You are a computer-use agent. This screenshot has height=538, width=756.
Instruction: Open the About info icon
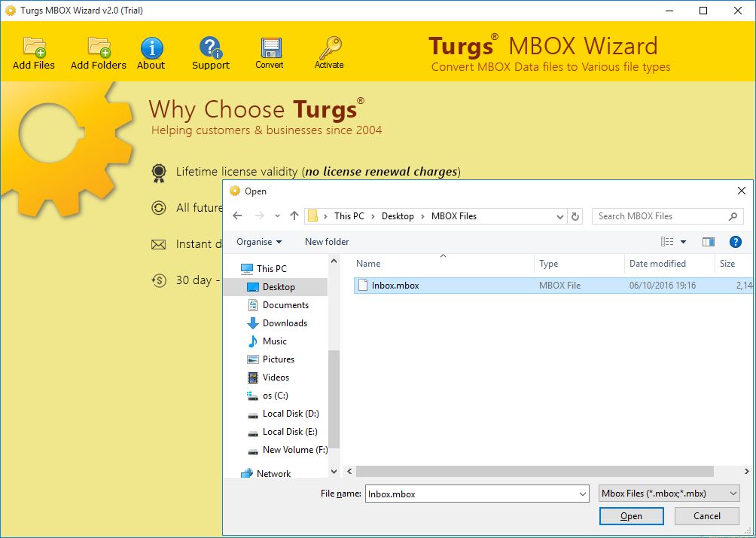[x=151, y=48]
